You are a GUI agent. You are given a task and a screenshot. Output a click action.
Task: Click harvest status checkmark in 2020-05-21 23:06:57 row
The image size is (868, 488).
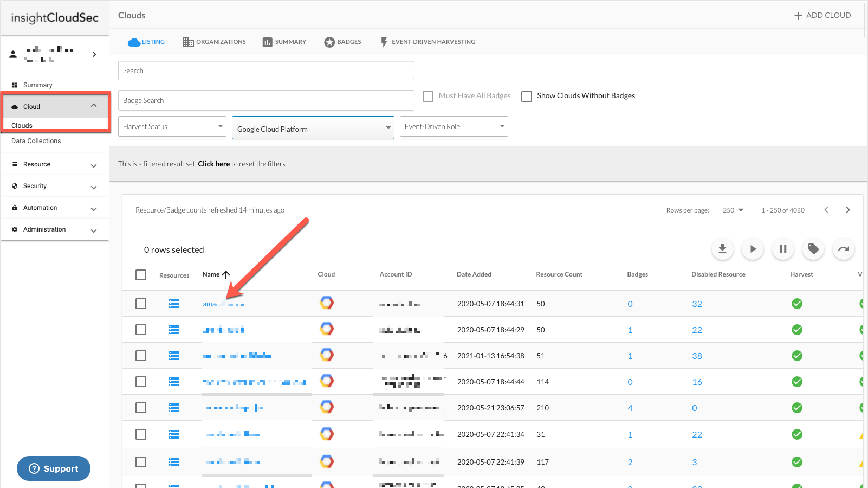[x=797, y=408]
